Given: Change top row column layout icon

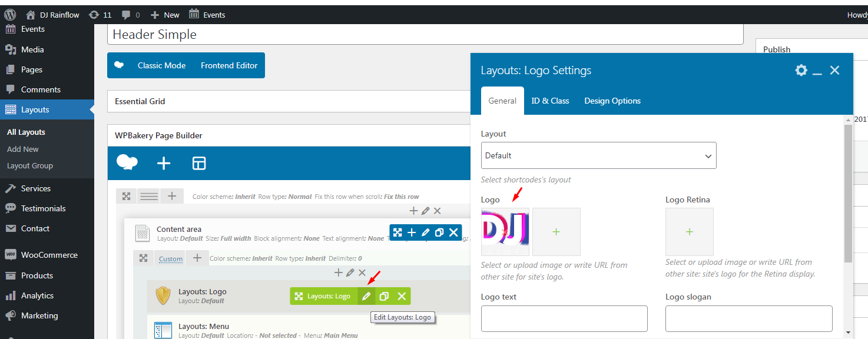Looking at the screenshot, I should [x=149, y=196].
